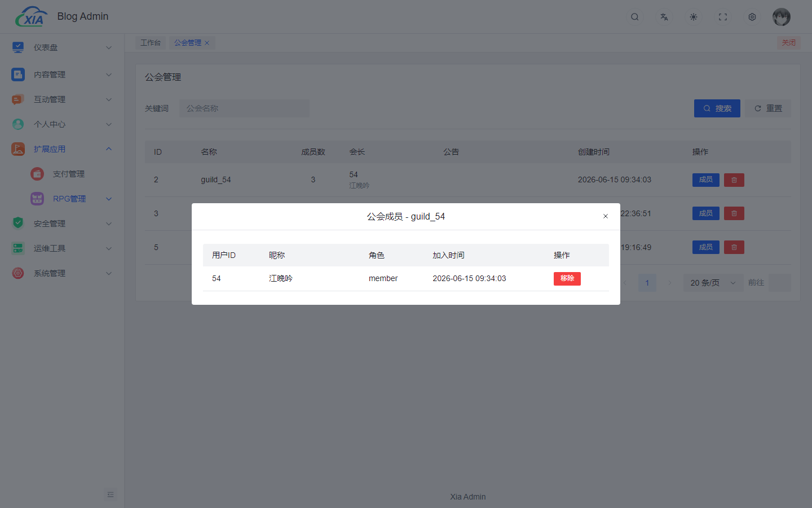Click the 系统管理 sidebar icon

(x=18, y=273)
